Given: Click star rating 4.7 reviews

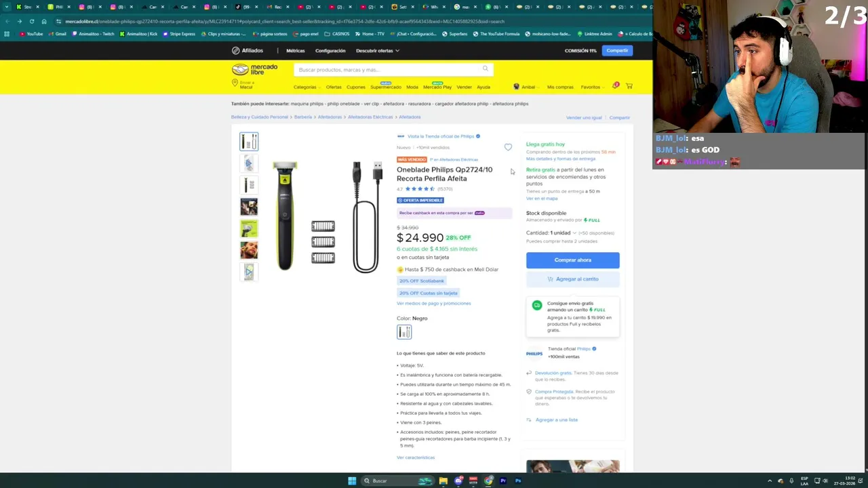Looking at the screenshot, I should click(425, 188).
